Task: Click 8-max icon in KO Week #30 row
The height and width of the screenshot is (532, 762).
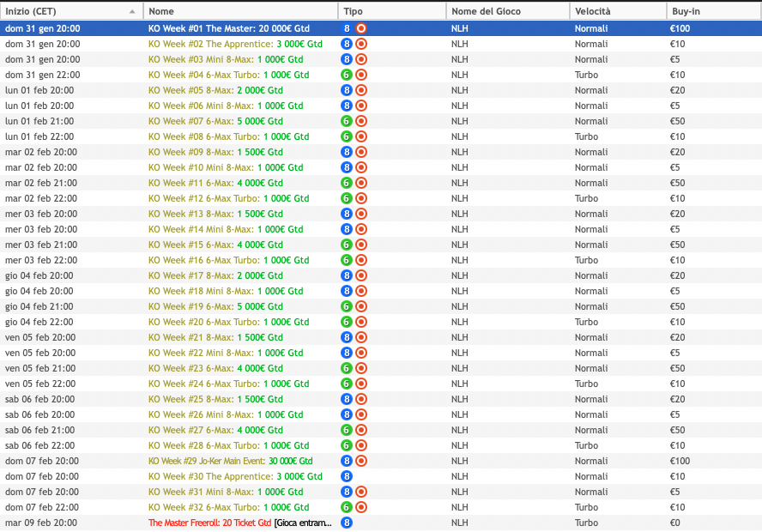Action: pyautogui.click(x=347, y=476)
